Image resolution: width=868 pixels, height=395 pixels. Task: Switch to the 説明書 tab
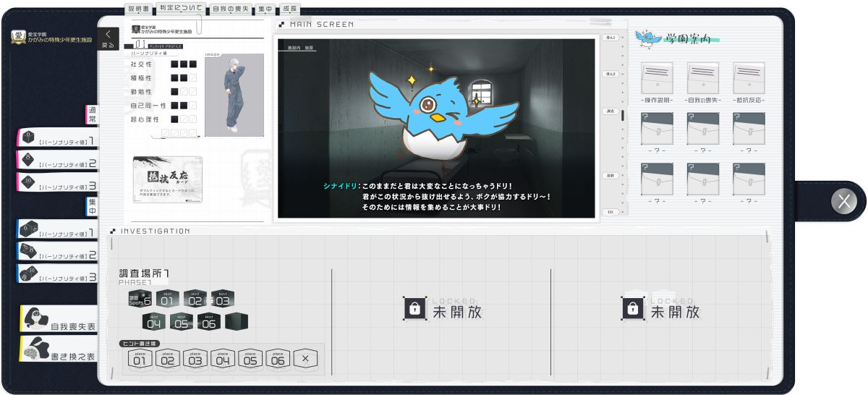(138, 10)
